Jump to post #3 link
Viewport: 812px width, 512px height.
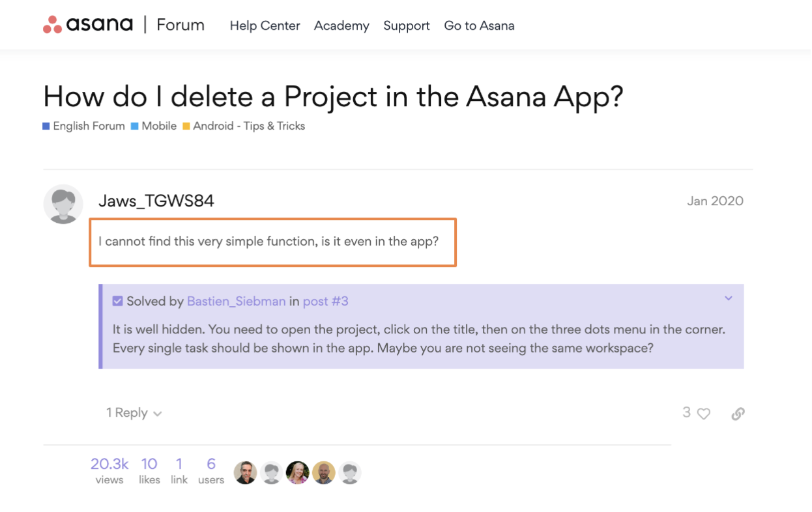click(x=326, y=301)
